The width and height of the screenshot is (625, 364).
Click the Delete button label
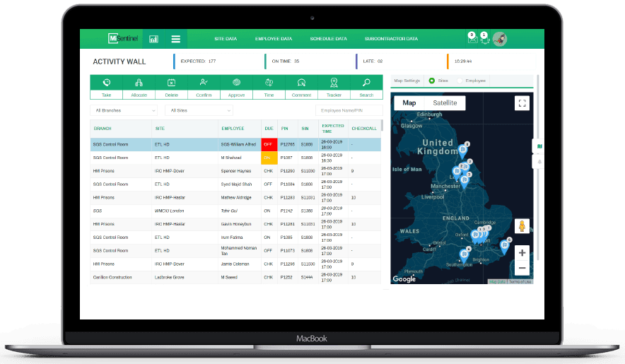(171, 95)
